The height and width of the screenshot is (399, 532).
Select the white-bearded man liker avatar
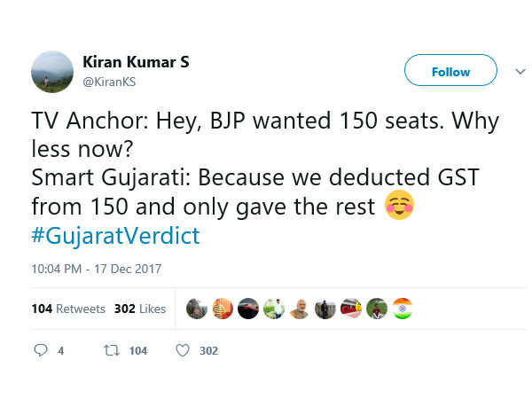pyautogui.click(x=300, y=309)
